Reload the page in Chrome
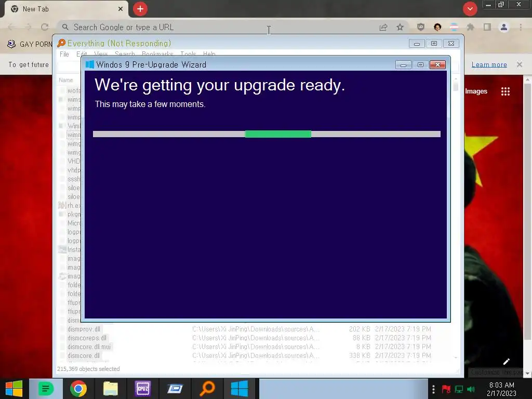Viewport: 532px width, 399px height. click(x=45, y=27)
